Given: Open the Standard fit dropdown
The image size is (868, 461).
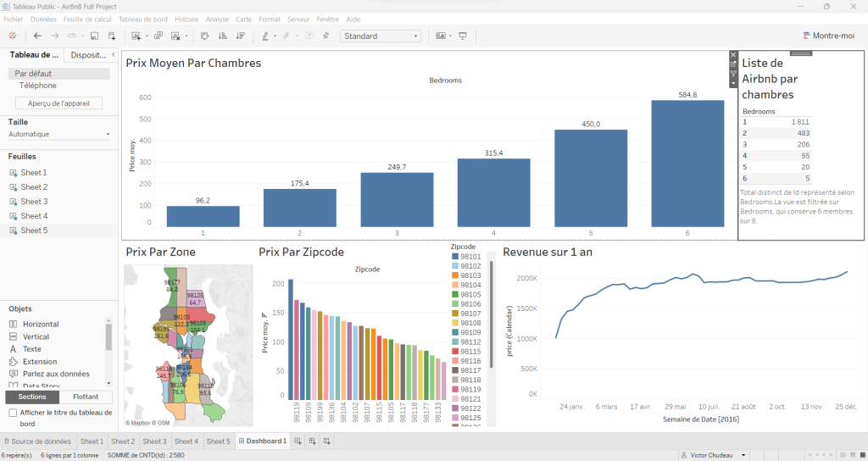Looking at the screenshot, I should [381, 36].
